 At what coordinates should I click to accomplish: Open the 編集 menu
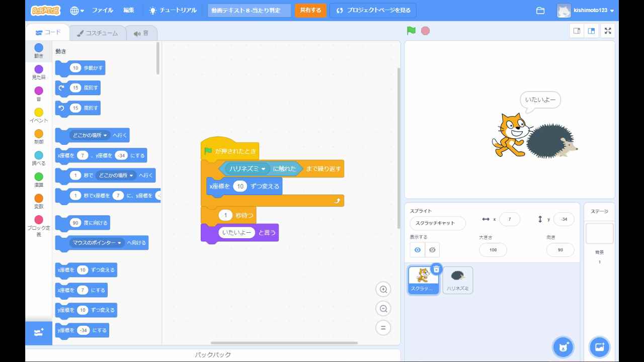coord(129,10)
